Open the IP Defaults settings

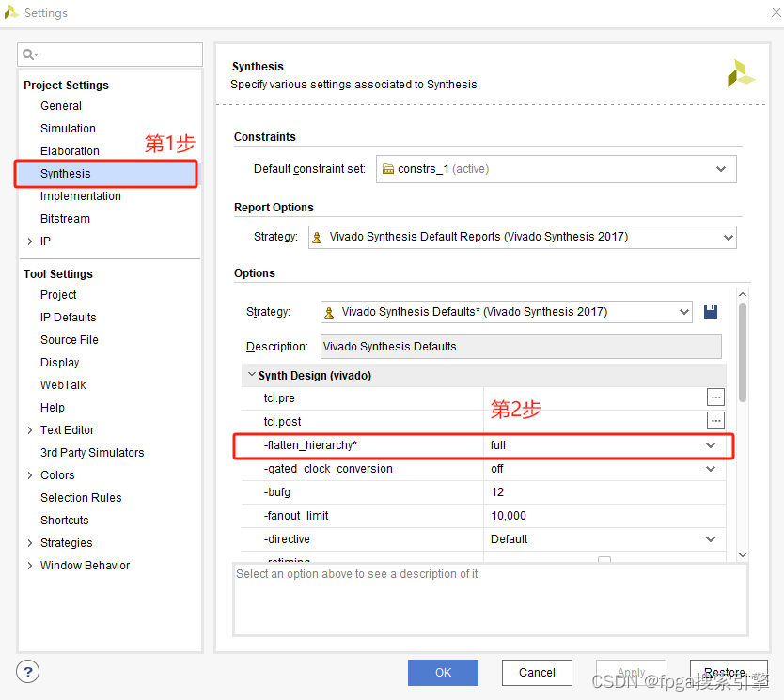[68, 318]
